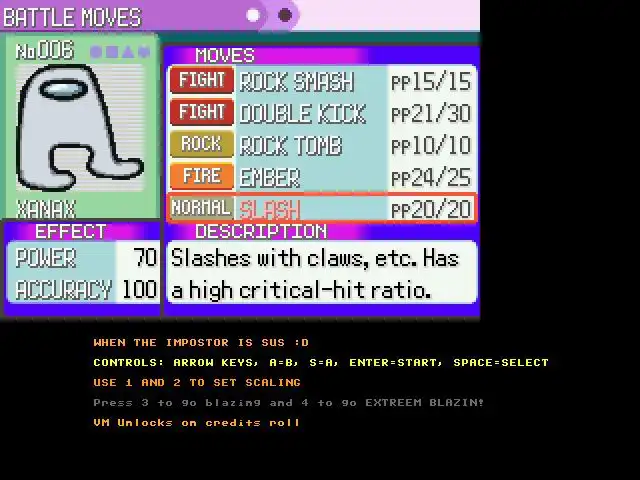The width and height of the screenshot is (640, 480).
Task: Click the No006 Pokédex number
Action: 45,51
